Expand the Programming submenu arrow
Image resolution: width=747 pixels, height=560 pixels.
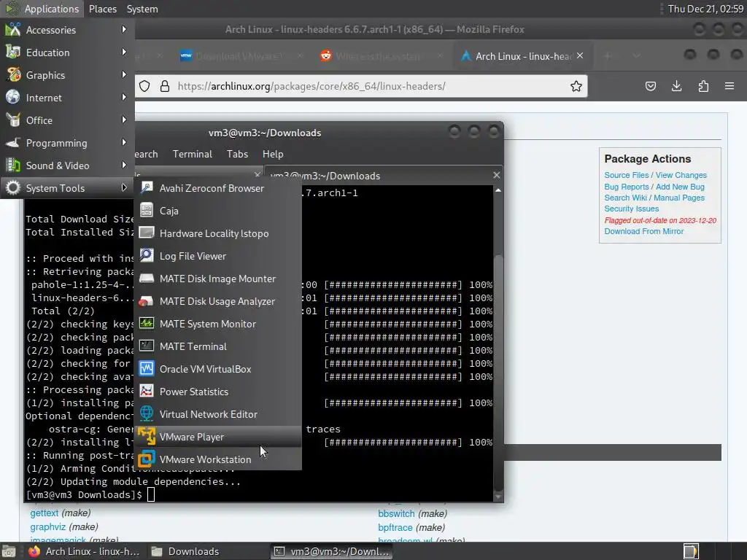(x=124, y=142)
